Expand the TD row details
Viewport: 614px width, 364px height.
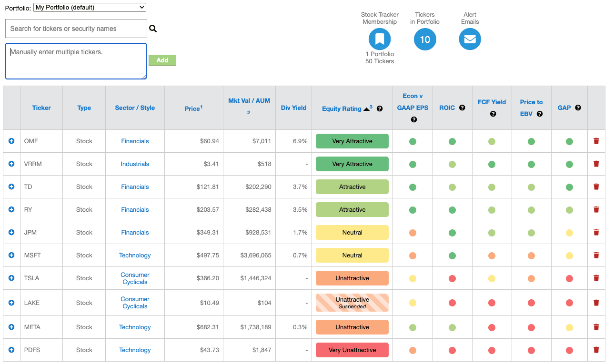[11, 187]
